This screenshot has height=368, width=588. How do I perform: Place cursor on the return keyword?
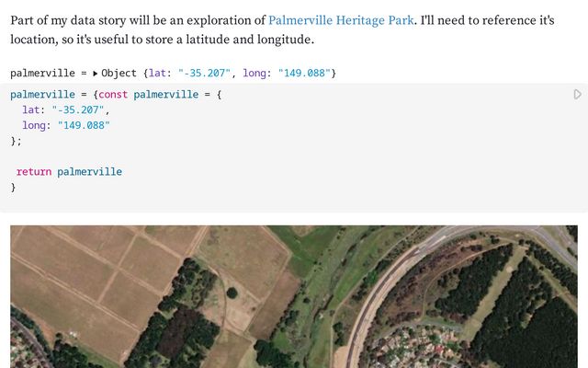(x=34, y=172)
